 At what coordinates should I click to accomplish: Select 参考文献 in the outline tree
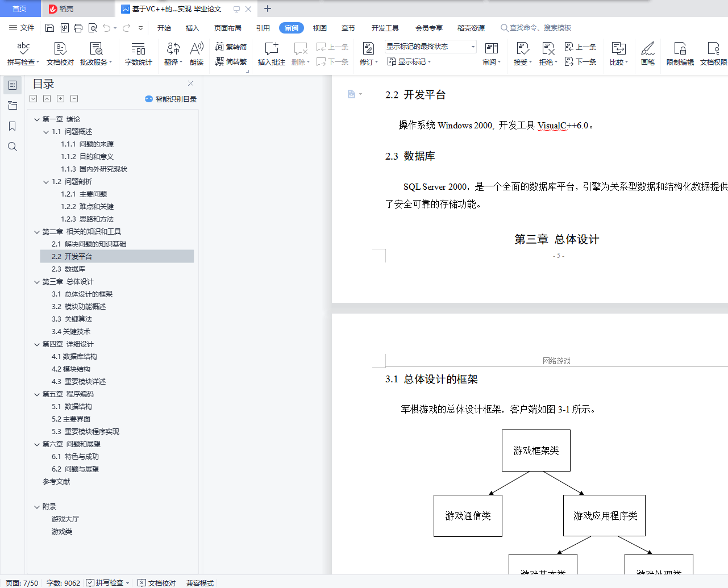tap(56, 482)
